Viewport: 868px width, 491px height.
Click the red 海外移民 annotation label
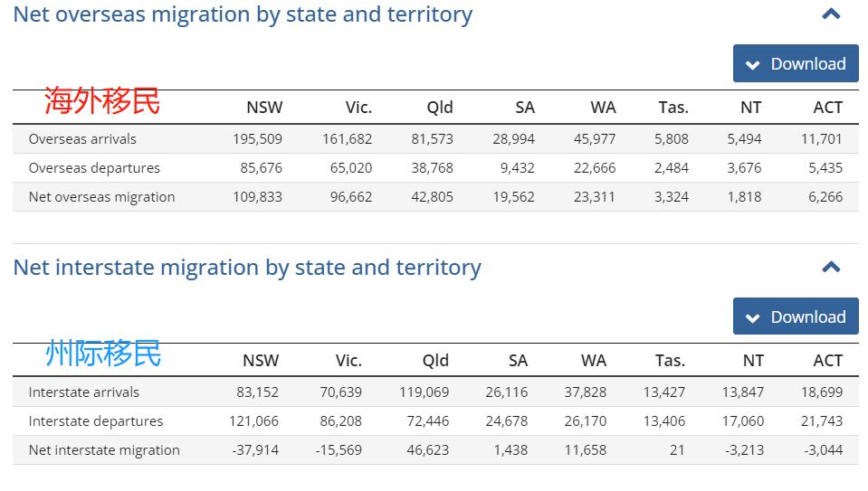coord(102,101)
